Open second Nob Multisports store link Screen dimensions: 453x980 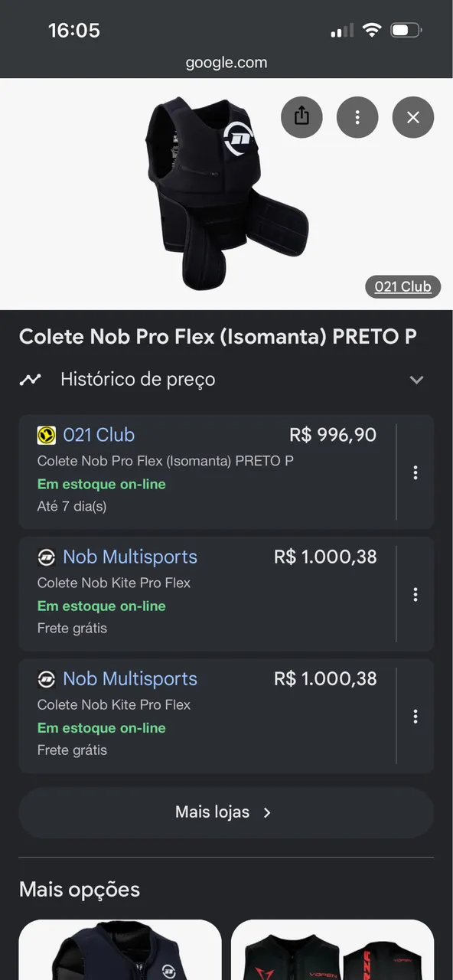point(130,678)
